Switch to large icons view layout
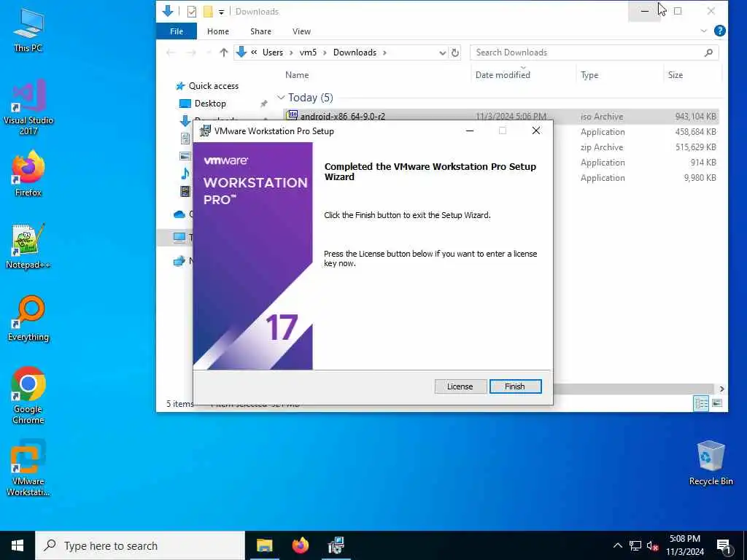This screenshot has height=560, width=747. (717, 403)
